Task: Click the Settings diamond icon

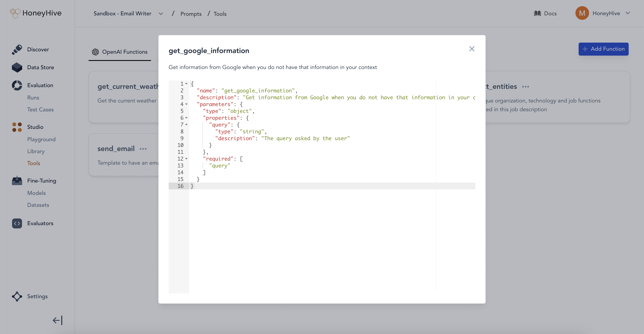Action: pyautogui.click(x=17, y=296)
